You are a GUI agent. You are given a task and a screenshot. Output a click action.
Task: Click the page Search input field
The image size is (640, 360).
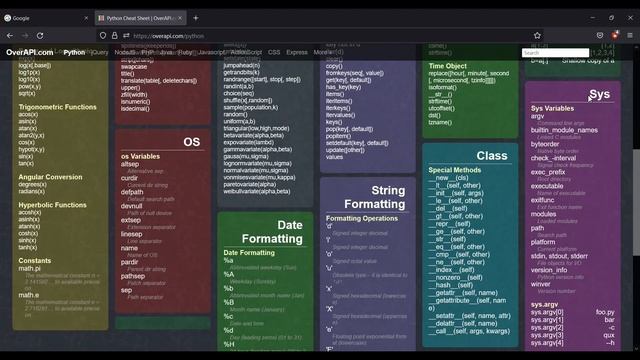tap(555, 53)
